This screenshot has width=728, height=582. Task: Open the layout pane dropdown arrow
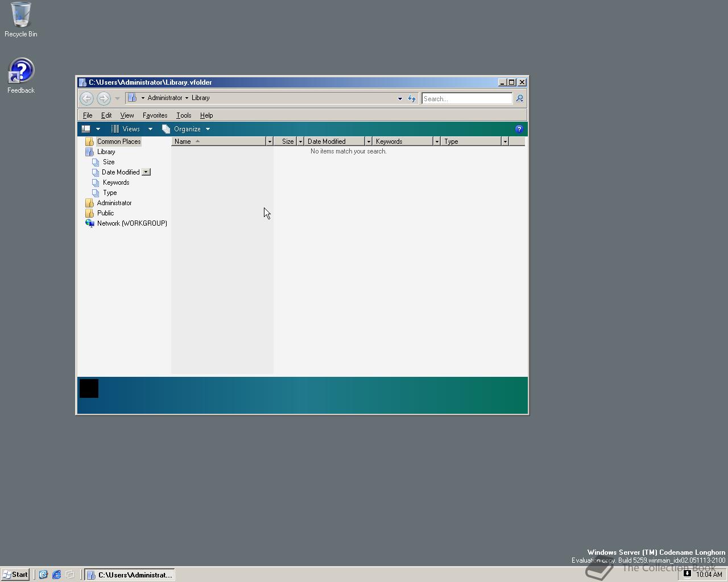point(98,129)
